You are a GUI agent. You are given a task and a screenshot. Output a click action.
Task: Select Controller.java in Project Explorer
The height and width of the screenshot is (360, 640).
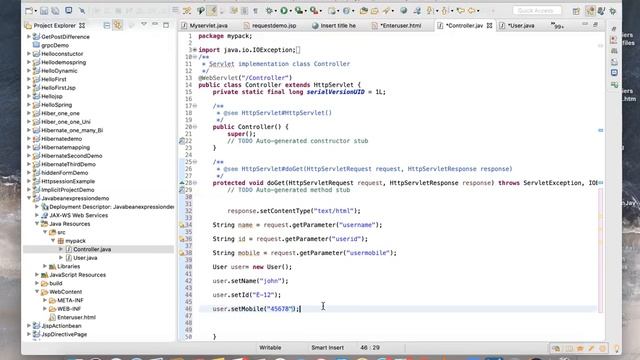pos(92,249)
